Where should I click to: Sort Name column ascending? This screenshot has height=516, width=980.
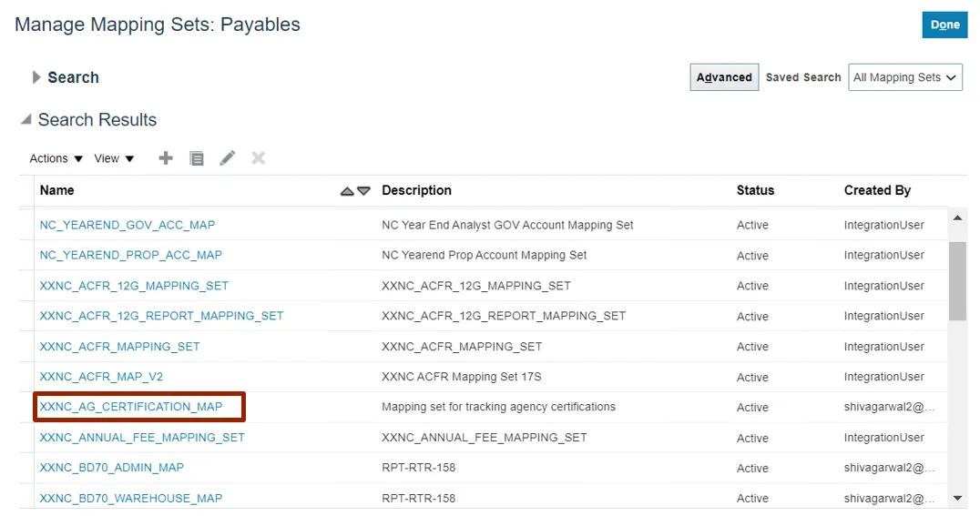(347, 191)
